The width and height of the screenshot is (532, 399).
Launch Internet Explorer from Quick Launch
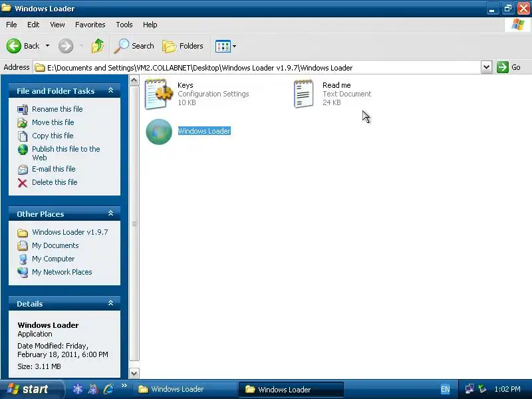108,389
